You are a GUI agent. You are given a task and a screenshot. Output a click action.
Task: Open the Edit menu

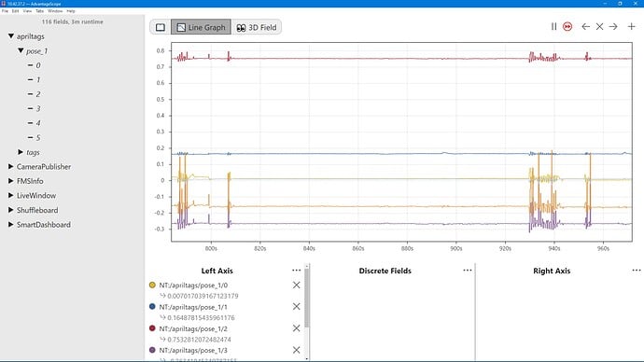click(x=16, y=11)
